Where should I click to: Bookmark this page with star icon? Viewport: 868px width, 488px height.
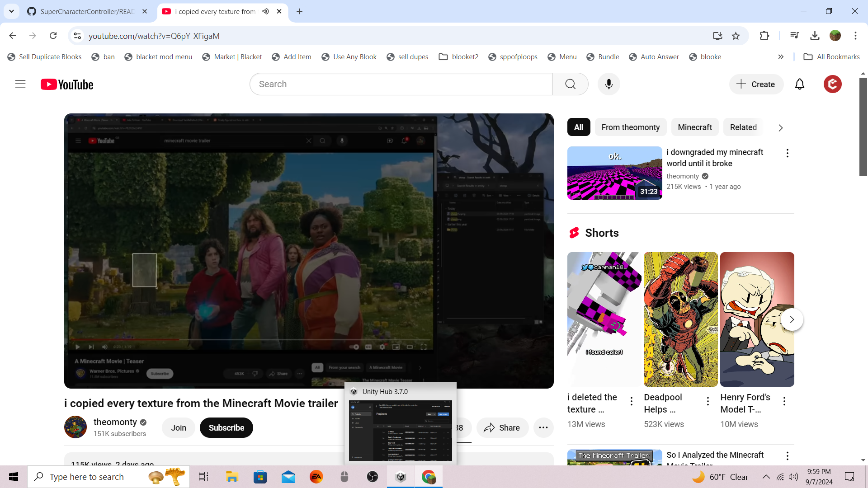pos(736,36)
